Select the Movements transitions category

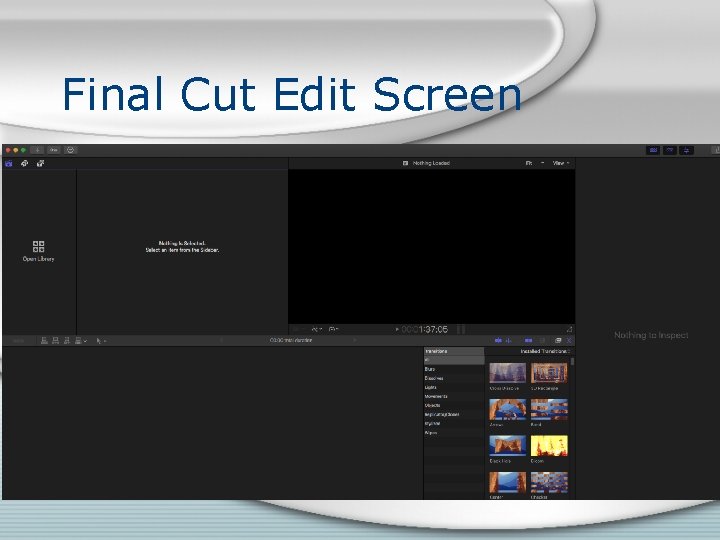point(454,396)
